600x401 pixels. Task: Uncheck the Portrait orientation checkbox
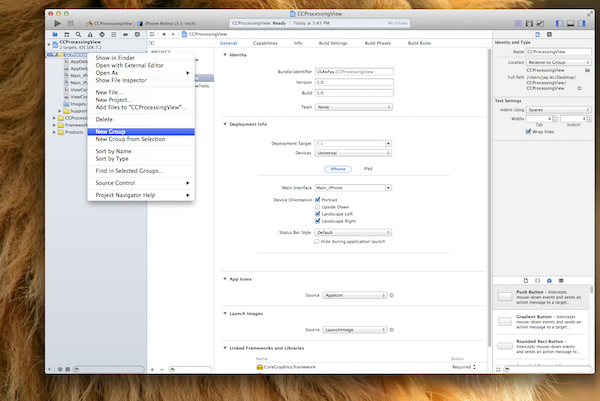[x=317, y=199]
